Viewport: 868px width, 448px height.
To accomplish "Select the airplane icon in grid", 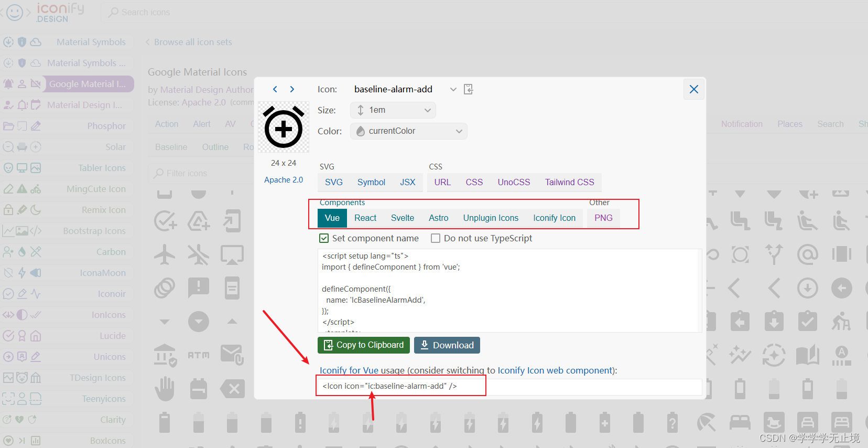I will pos(165,255).
